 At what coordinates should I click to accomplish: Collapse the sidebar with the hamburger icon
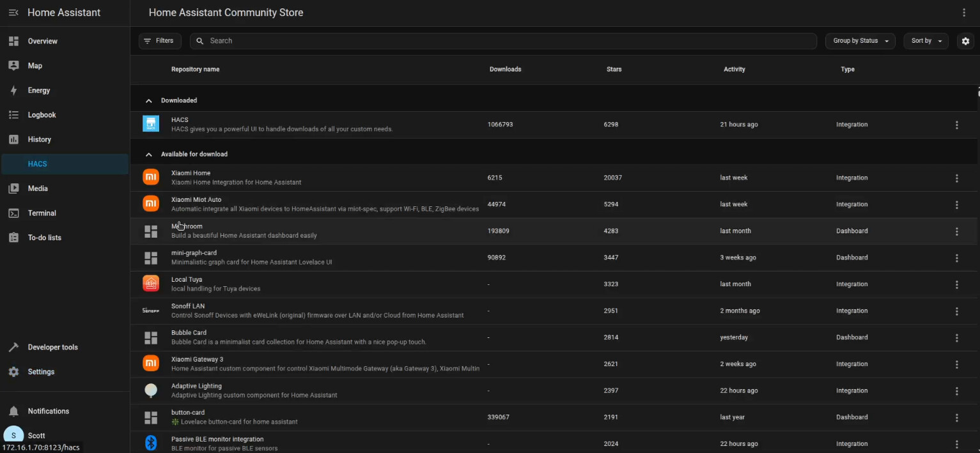(x=13, y=13)
